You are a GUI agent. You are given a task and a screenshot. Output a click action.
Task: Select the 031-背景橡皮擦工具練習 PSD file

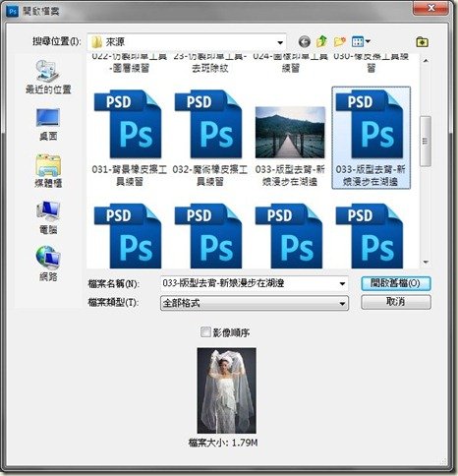pyautogui.click(x=130, y=139)
